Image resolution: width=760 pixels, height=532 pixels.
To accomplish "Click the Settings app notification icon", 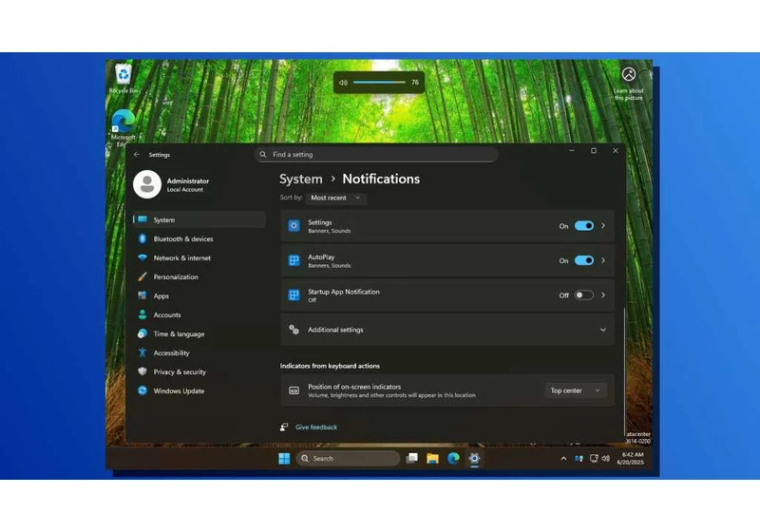I will pyautogui.click(x=294, y=226).
